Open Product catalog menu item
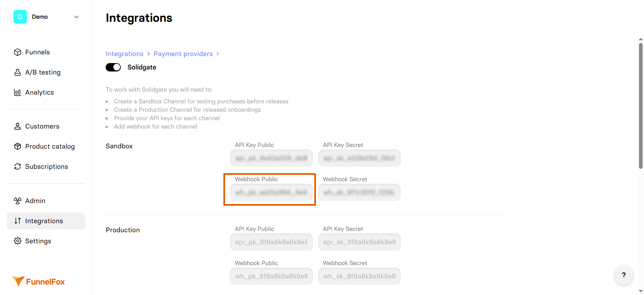Viewport: 644px width, 295px height. [46, 146]
